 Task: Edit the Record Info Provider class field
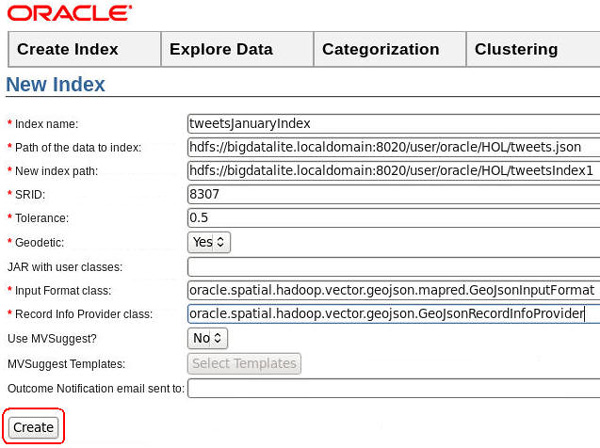coord(393,314)
